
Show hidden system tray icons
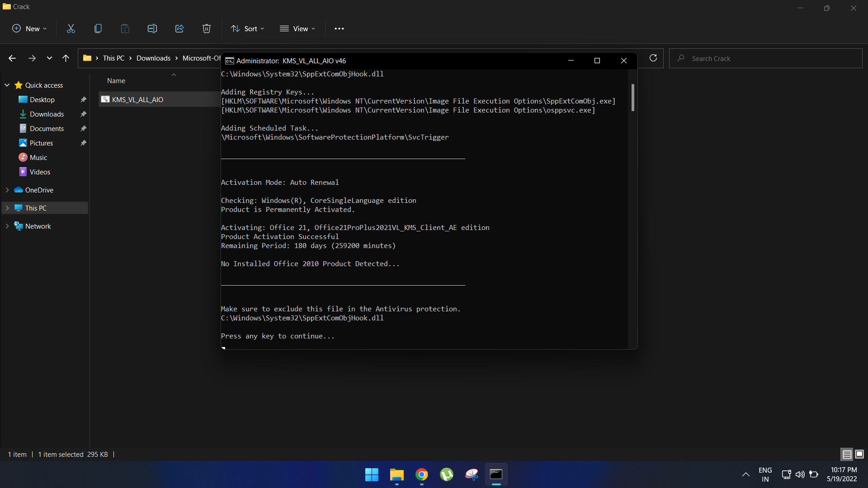[x=746, y=474]
